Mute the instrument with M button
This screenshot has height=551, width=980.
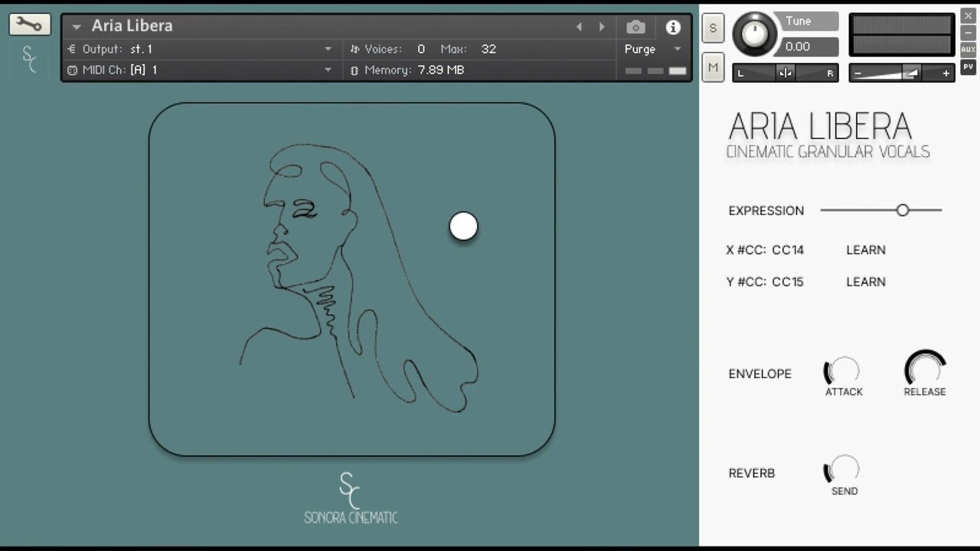(713, 67)
